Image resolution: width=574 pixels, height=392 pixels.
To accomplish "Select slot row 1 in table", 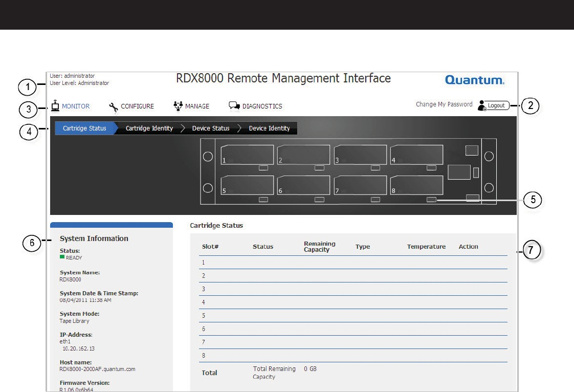I will coord(354,263).
